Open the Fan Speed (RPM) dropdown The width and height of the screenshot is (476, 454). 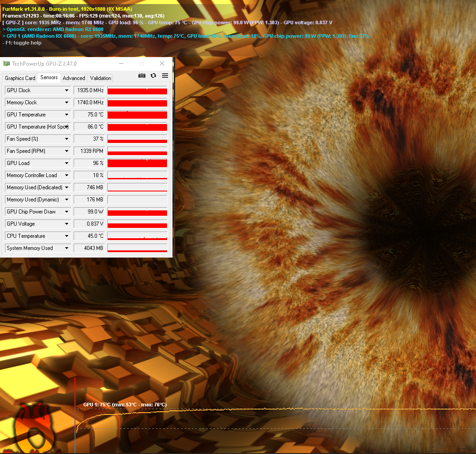[66, 151]
